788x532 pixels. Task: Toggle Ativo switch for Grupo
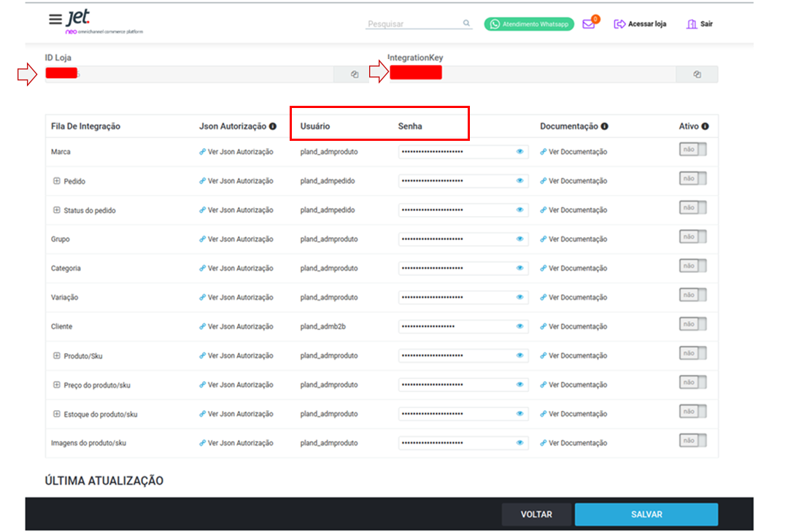pyautogui.click(x=692, y=237)
